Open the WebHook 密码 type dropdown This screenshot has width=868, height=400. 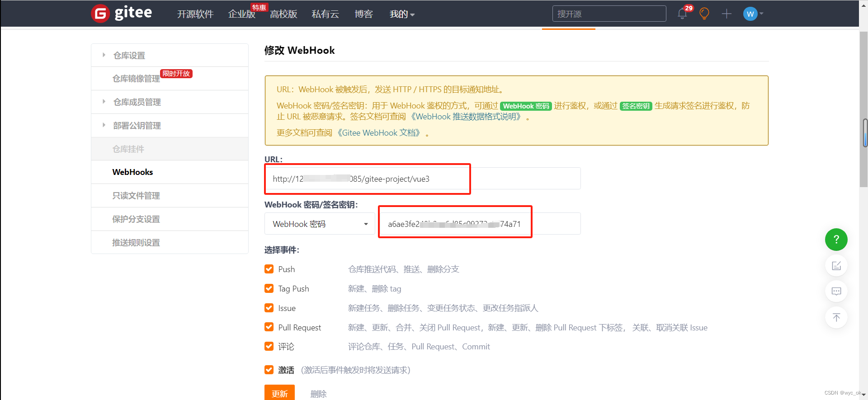point(320,224)
